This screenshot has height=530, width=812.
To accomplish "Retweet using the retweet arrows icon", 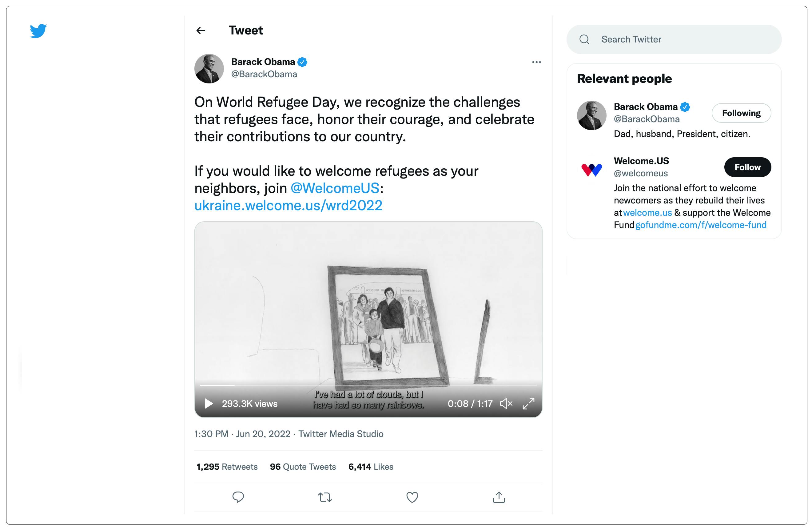I will (325, 497).
